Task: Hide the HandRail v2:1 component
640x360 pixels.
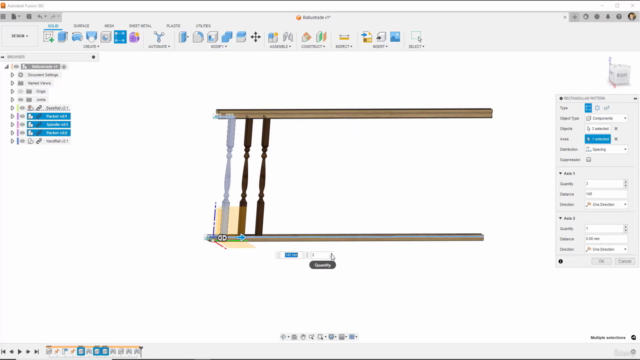Action: 22,141
